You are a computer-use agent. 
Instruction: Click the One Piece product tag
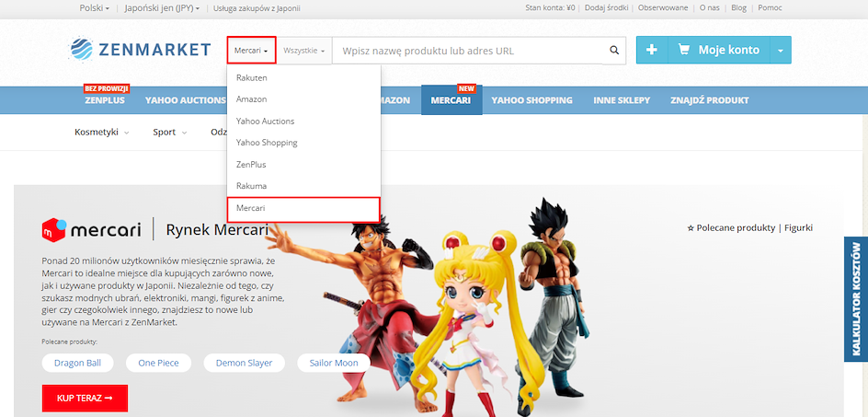(158, 364)
